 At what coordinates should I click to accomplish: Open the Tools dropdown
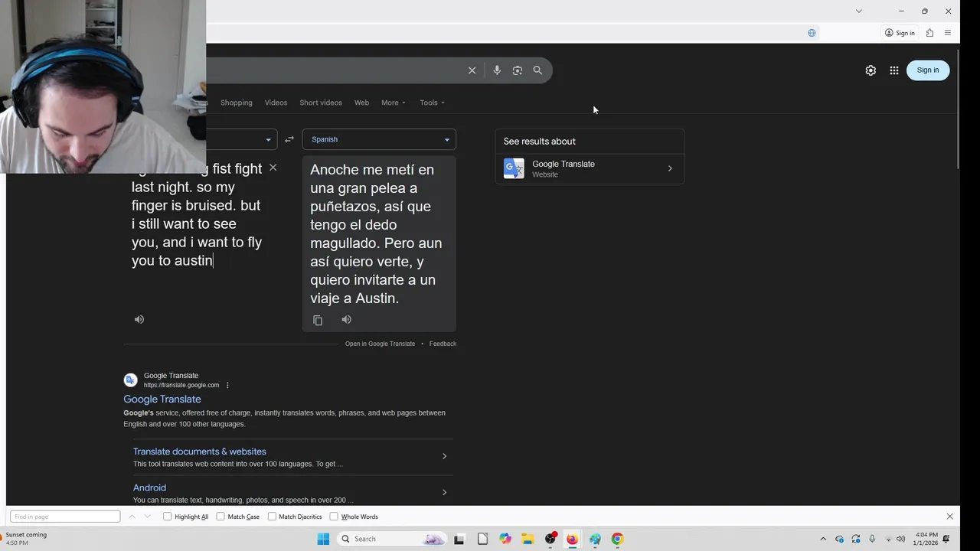click(432, 103)
